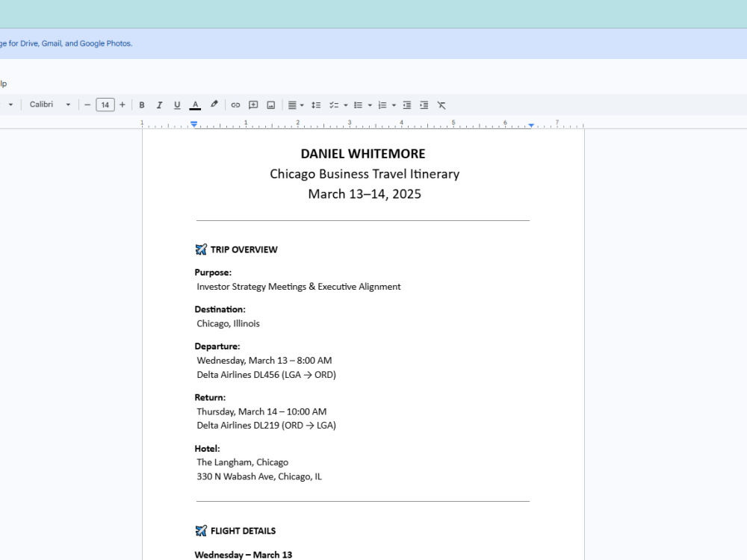Click the Chicago, Illinois text

[228, 323]
